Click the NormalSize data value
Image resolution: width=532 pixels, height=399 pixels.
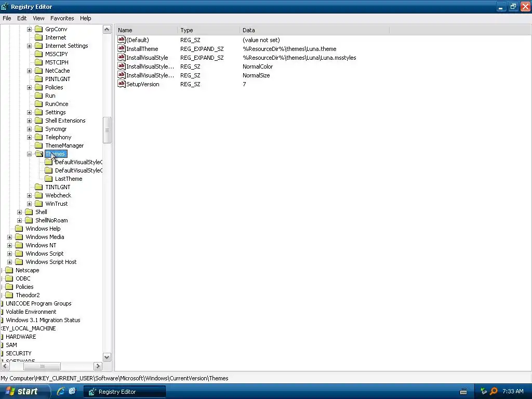256,75
